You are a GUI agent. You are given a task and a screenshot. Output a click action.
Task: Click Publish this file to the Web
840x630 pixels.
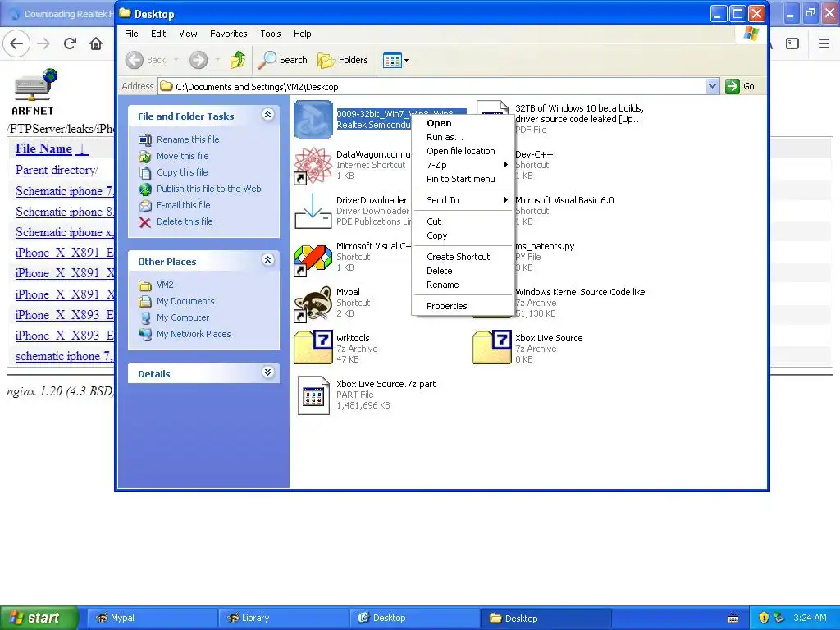tap(209, 189)
